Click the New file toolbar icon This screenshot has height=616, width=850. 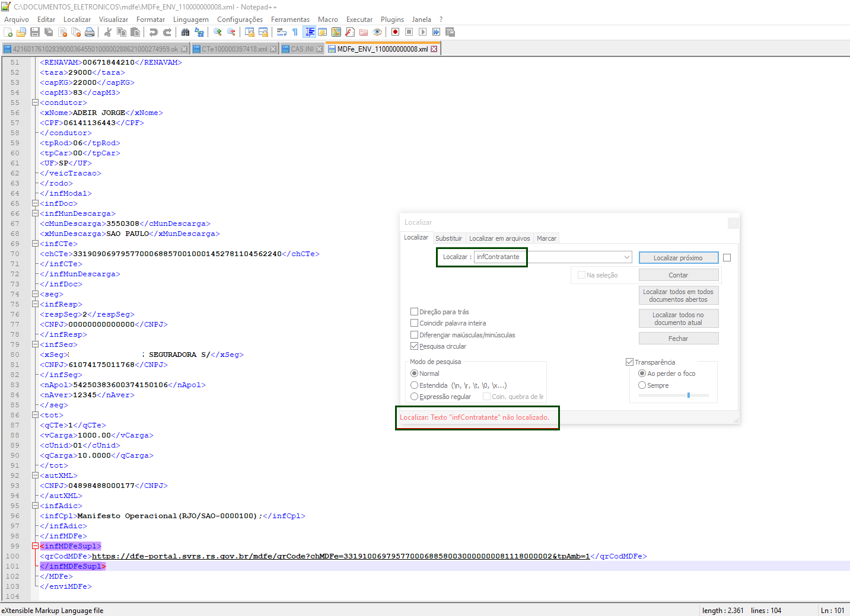pos(8,32)
